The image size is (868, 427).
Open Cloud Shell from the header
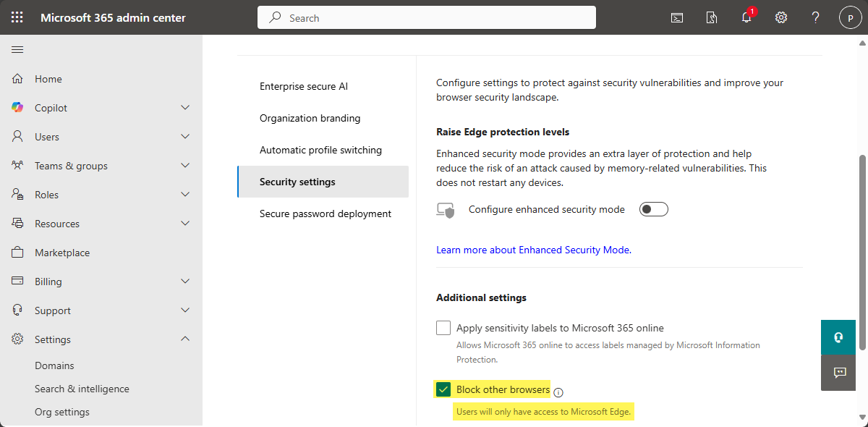coord(677,18)
